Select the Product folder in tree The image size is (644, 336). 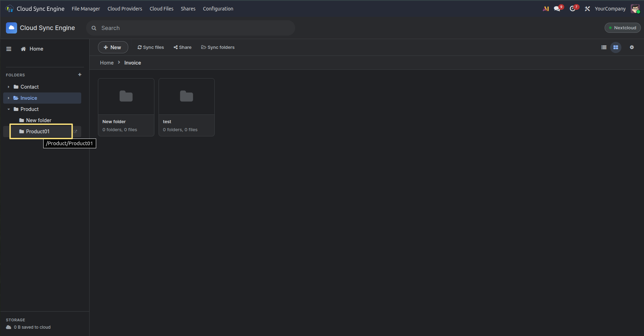(x=42, y=109)
